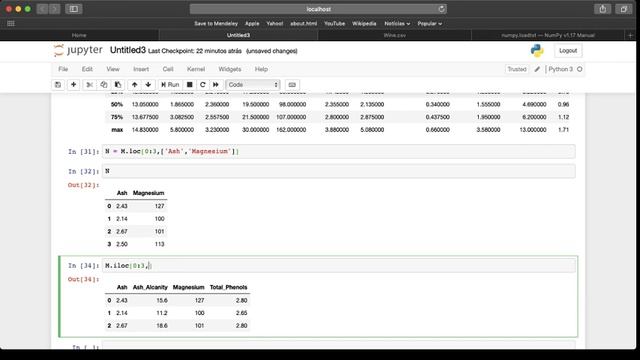Viewport: 640px width, 360px height.
Task: Open the Insert menu
Action: tap(141, 69)
